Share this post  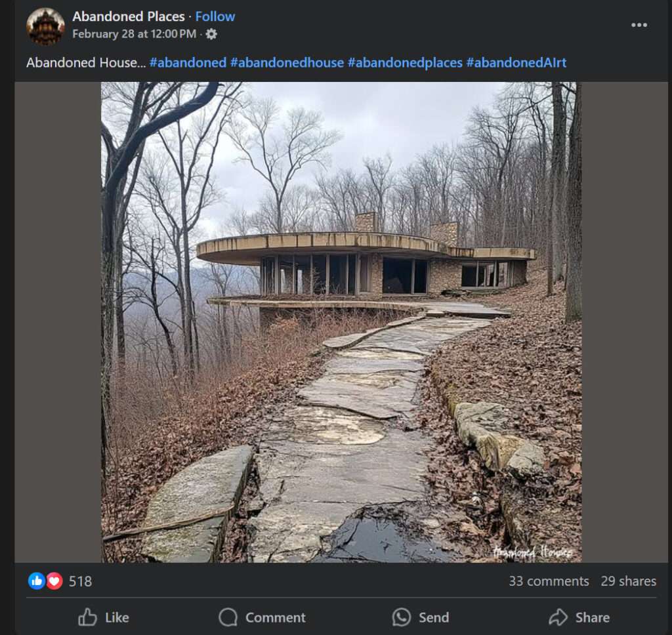579,617
